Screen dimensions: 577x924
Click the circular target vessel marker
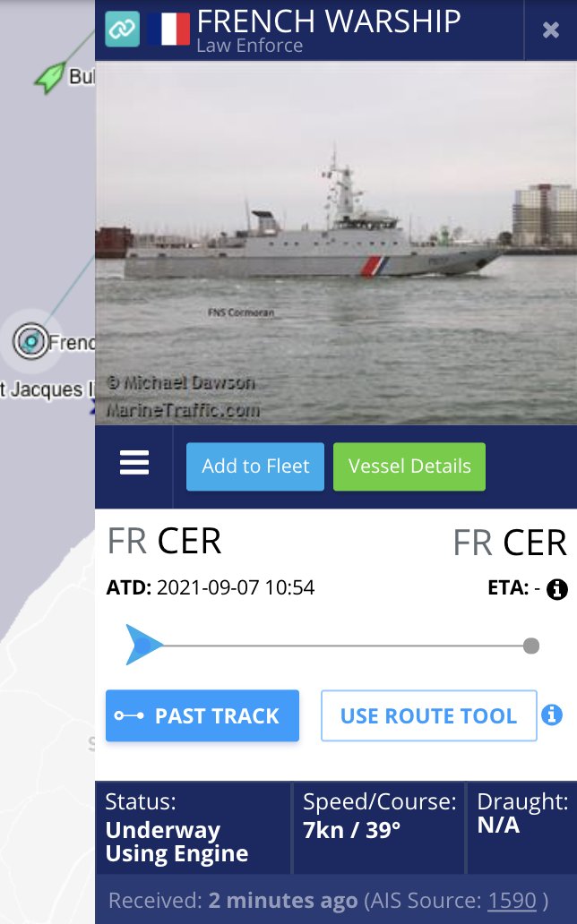[30, 340]
